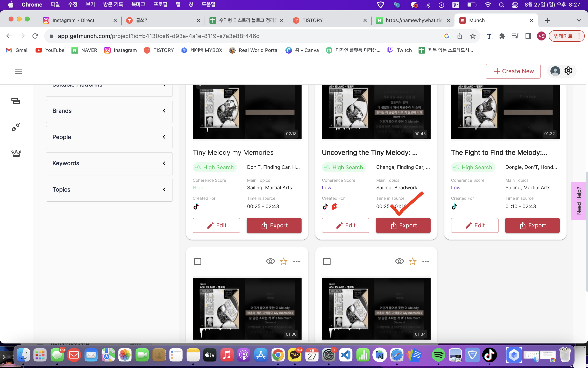This screenshot has width=588, height=368.
Task: Reload the Munch page
Action: (35, 36)
